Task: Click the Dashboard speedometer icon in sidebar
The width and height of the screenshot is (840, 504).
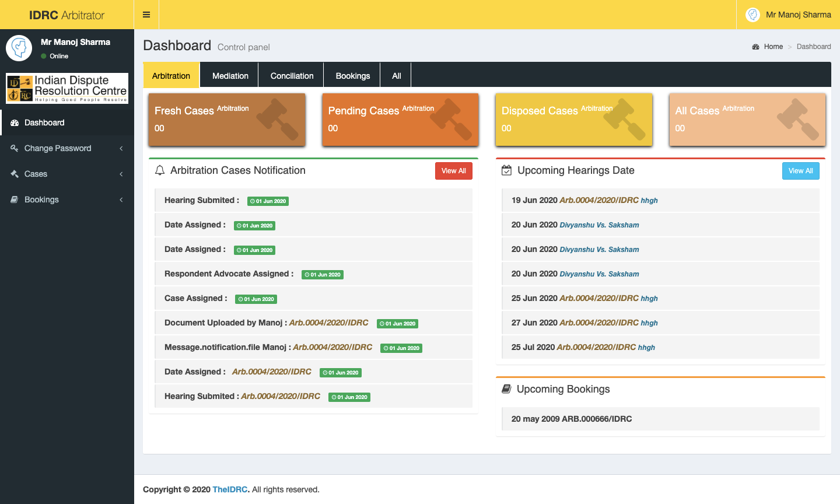Action: tap(15, 123)
